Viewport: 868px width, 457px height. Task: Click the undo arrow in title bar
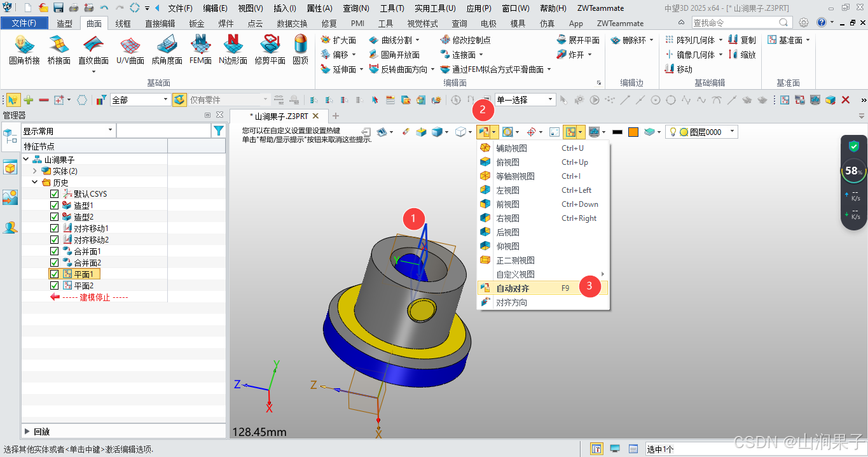pyautogui.click(x=104, y=8)
